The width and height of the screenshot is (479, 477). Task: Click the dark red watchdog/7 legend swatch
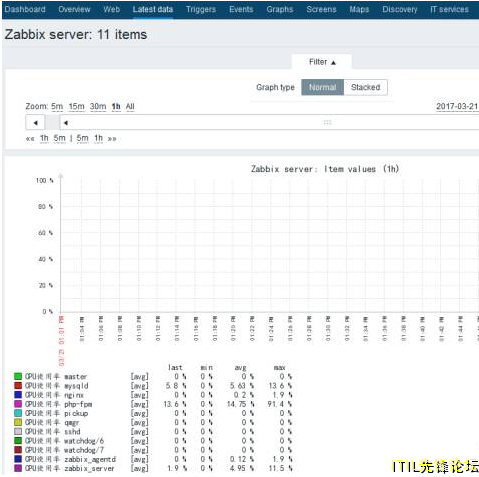pyautogui.click(x=18, y=450)
